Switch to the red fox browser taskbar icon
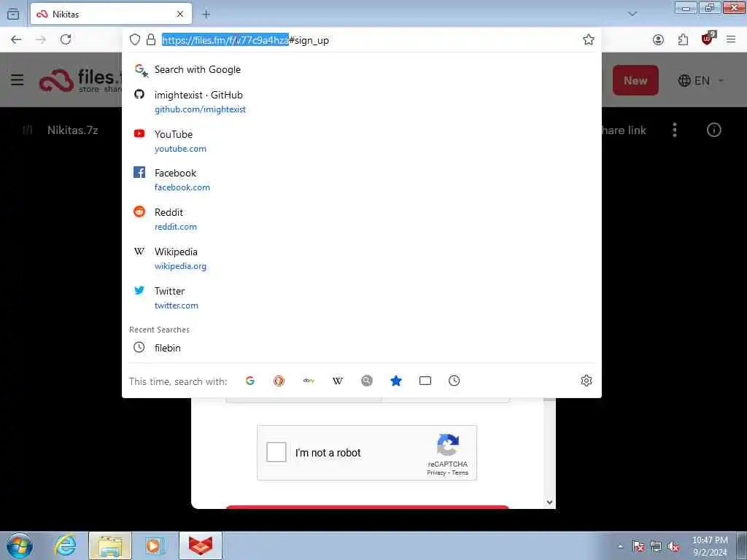747x560 pixels. pos(201,545)
